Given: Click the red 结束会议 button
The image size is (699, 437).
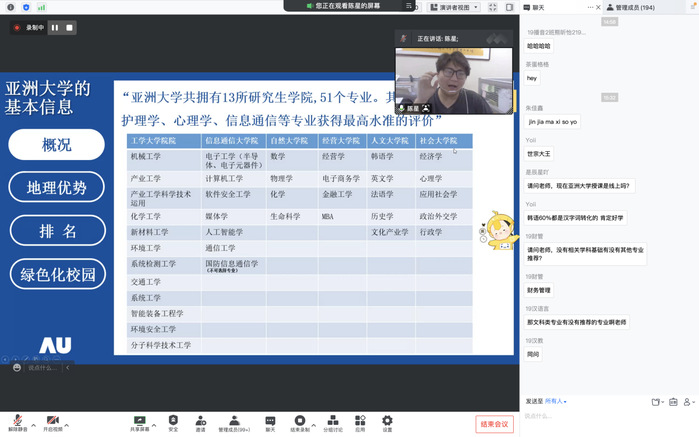Looking at the screenshot, I should click(495, 424).
